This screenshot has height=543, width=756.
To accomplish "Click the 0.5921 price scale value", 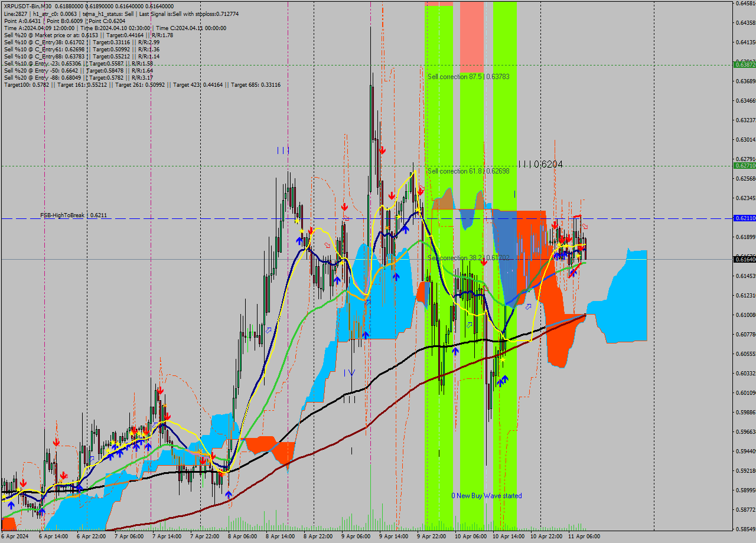I will (746, 470).
